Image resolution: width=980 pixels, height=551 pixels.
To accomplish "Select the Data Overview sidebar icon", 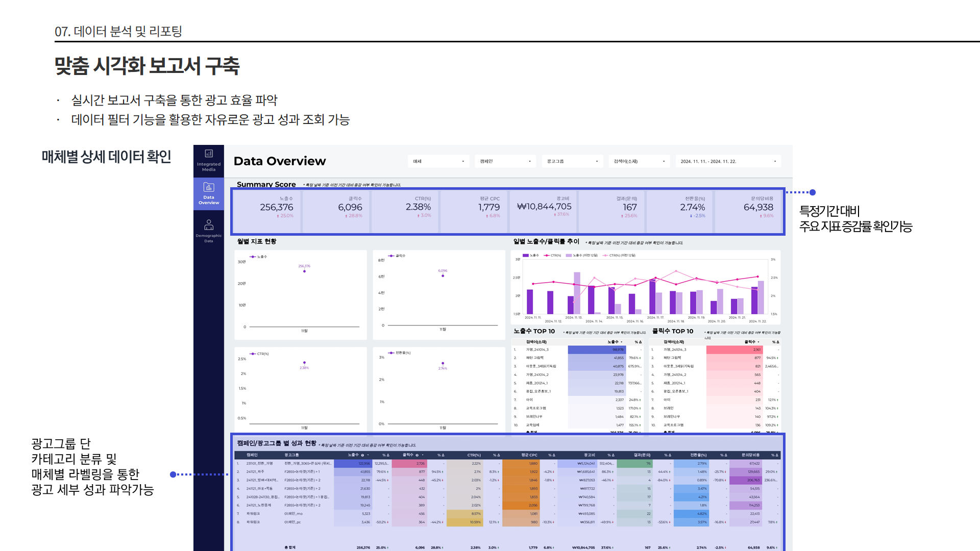I will pyautogui.click(x=209, y=193).
